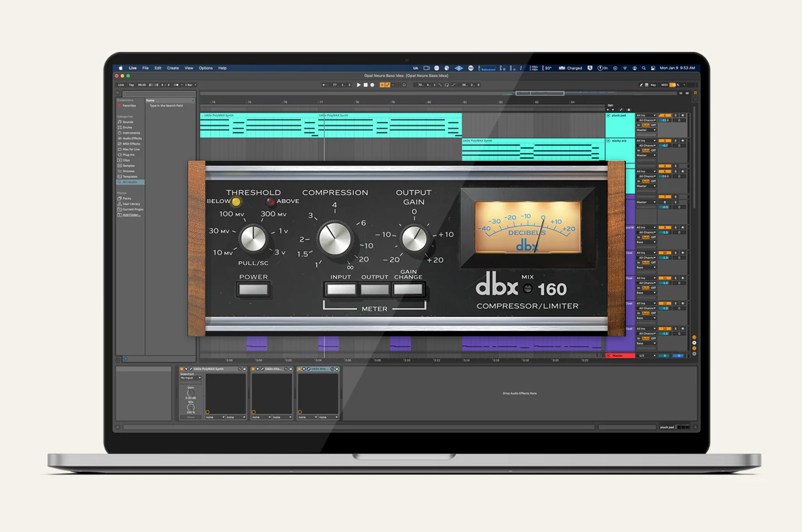Open the Sidechain No Input dropdown

[190, 378]
